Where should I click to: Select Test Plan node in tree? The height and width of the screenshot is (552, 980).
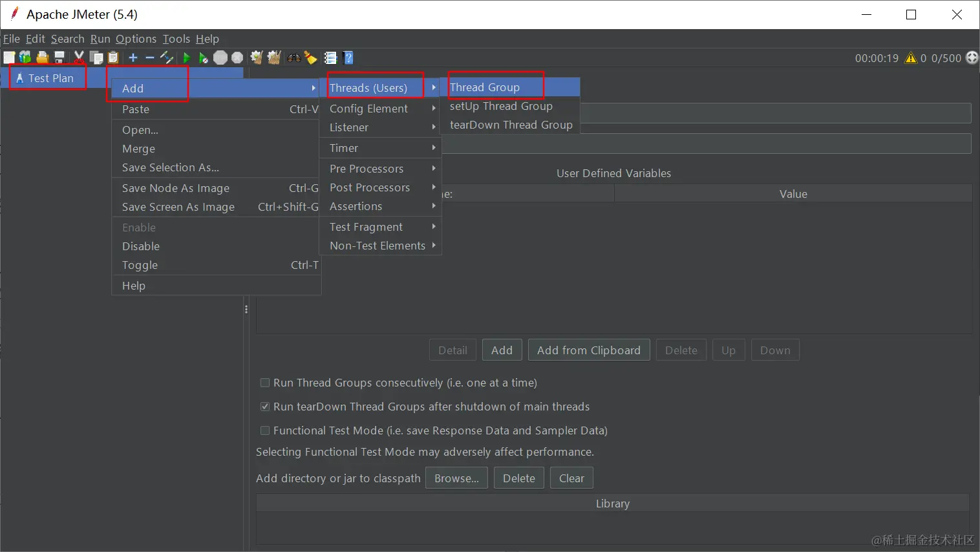pos(50,78)
